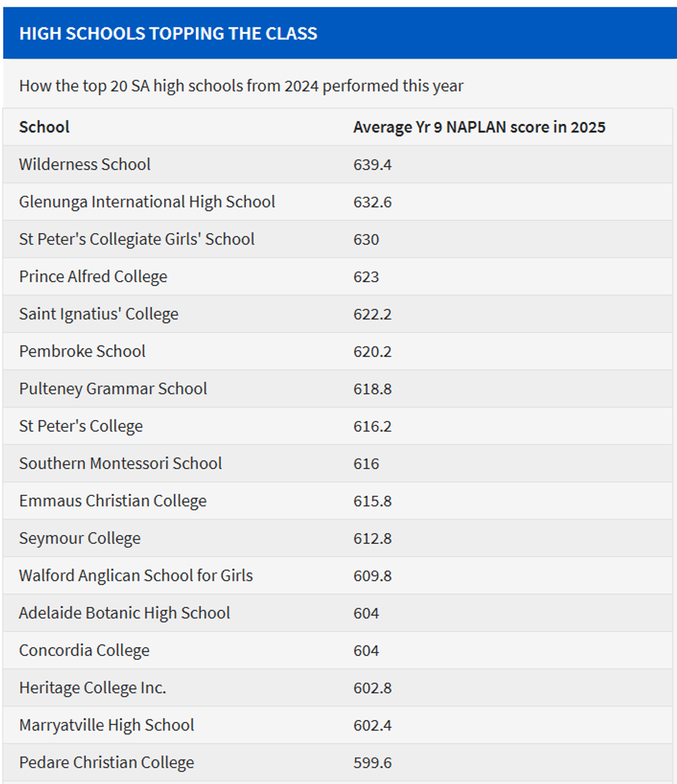This screenshot has height=784, width=677.
Task: Select the Concordia College entry
Action: click(x=84, y=651)
